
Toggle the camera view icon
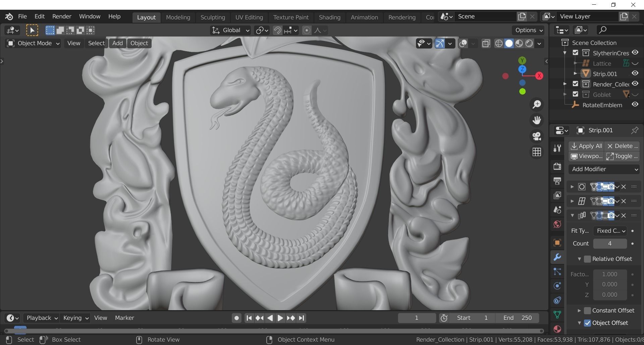(x=537, y=136)
